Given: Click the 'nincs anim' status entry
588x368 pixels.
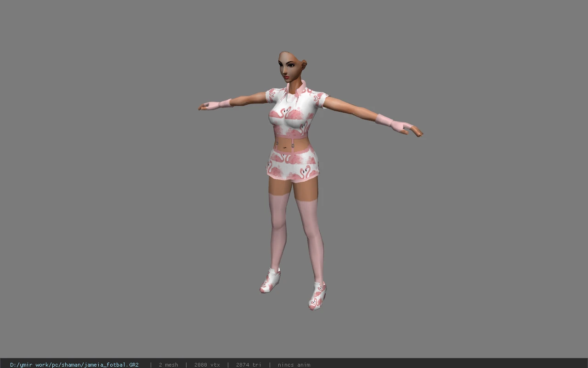Looking at the screenshot, I should click(294, 365).
